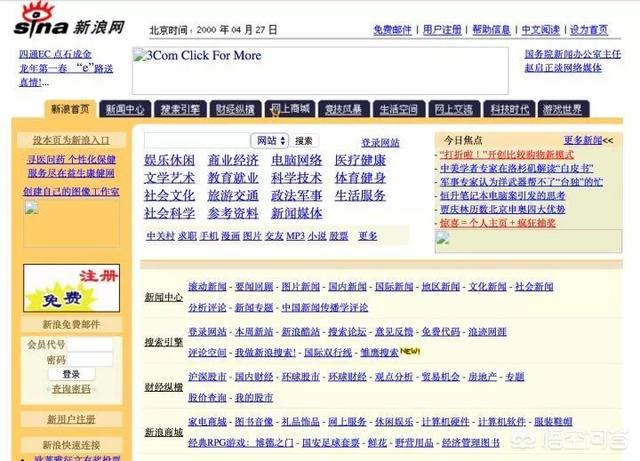This screenshot has width=640, height=461.
Task: Open the 新浪酷站 link
Action: 301,332
